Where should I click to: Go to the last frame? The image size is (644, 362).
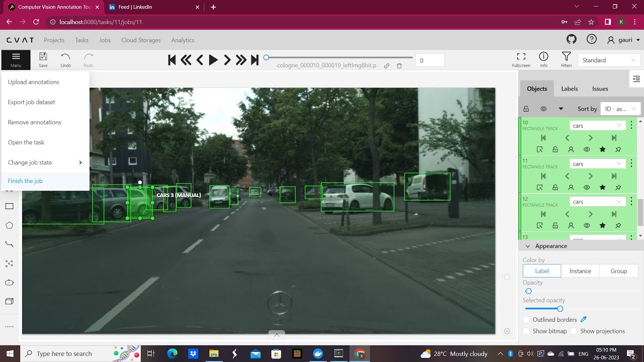point(255,60)
